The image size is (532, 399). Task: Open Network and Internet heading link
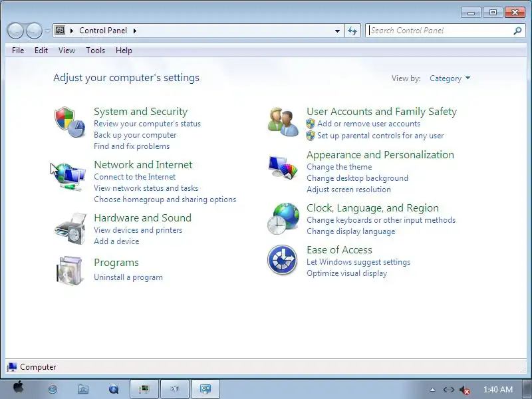pyautogui.click(x=143, y=164)
